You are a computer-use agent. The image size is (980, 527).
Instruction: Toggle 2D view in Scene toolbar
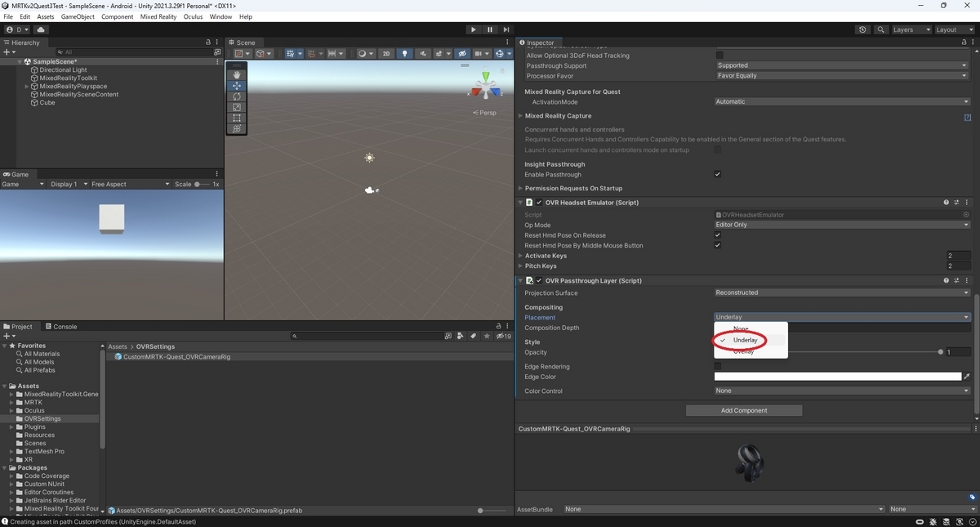coord(386,54)
